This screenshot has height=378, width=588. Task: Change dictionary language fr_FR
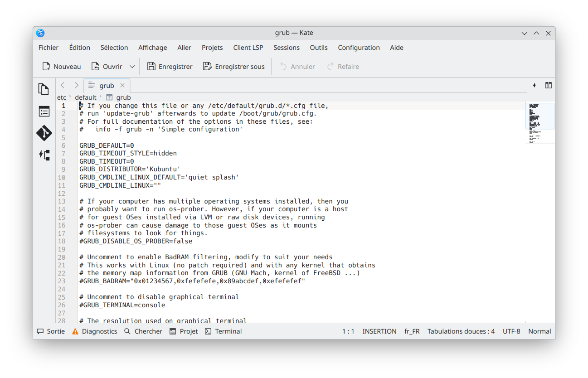click(x=412, y=331)
